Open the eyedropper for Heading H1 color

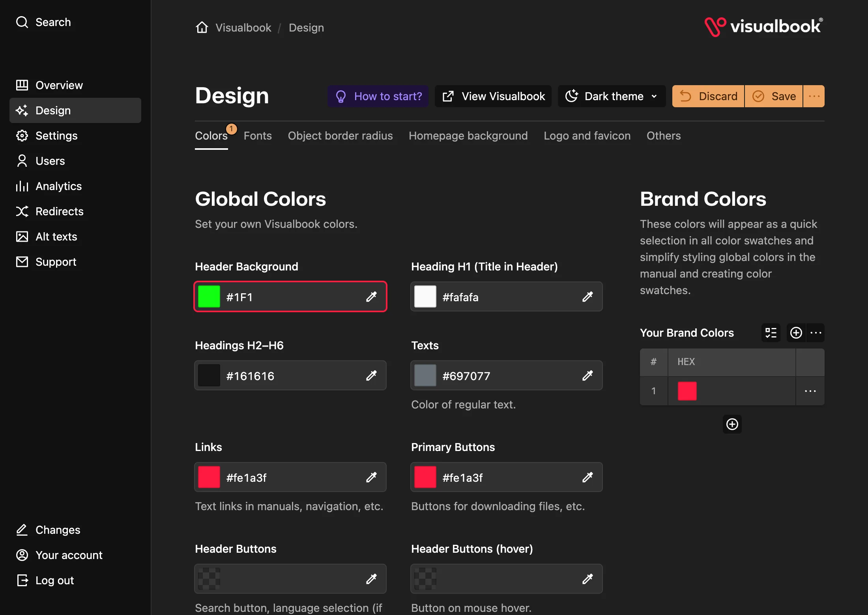[587, 296]
